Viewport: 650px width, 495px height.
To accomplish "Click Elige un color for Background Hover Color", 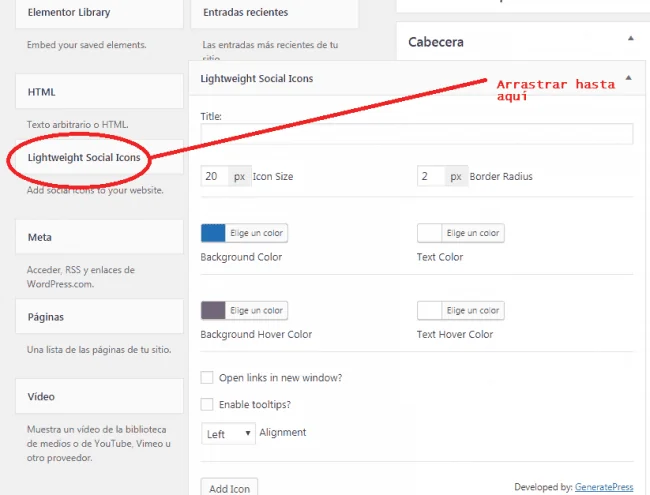I will (x=257, y=311).
